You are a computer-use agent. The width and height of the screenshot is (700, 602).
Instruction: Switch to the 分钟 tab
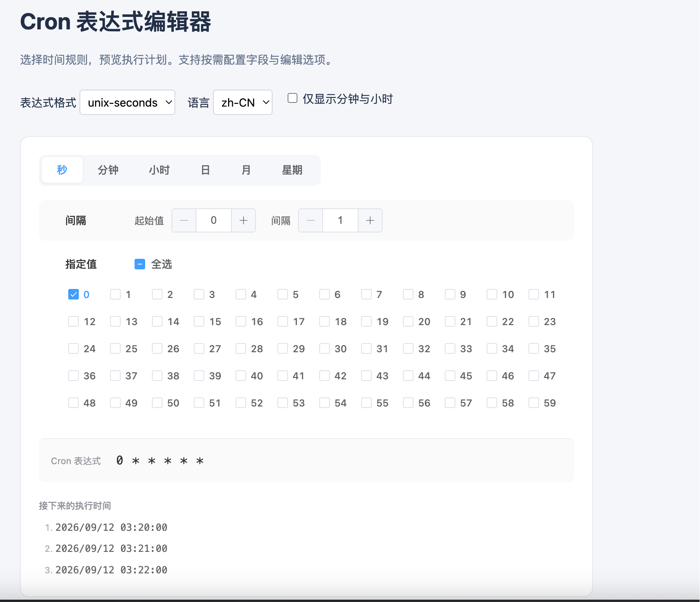point(108,170)
